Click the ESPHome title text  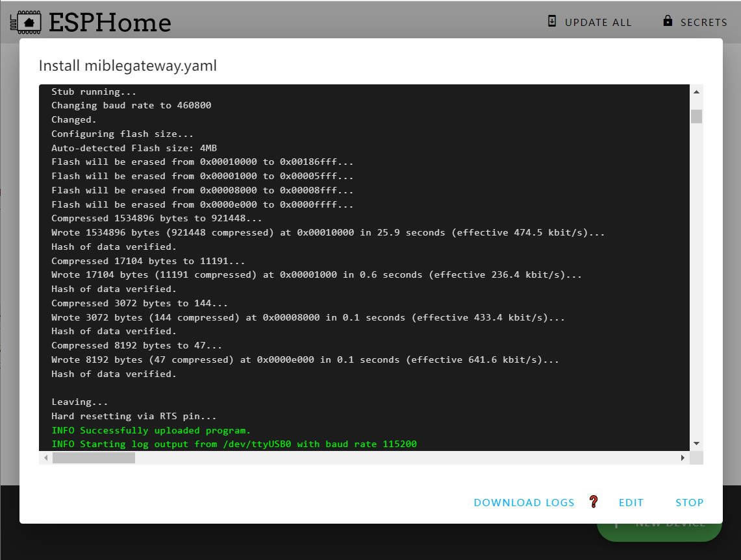pos(110,23)
